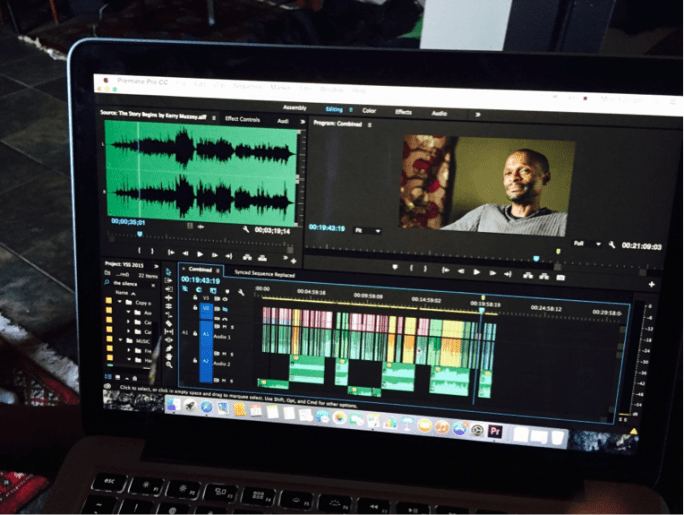Open the Effect Controls tab

(242, 119)
